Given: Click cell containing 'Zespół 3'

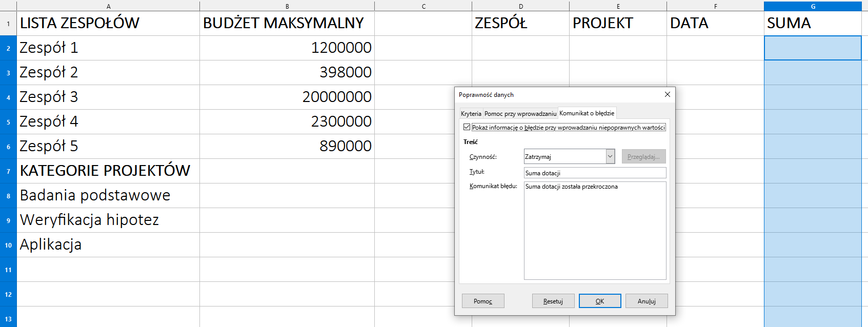Looking at the screenshot, I should pyautogui.click(x=108, y=97).
